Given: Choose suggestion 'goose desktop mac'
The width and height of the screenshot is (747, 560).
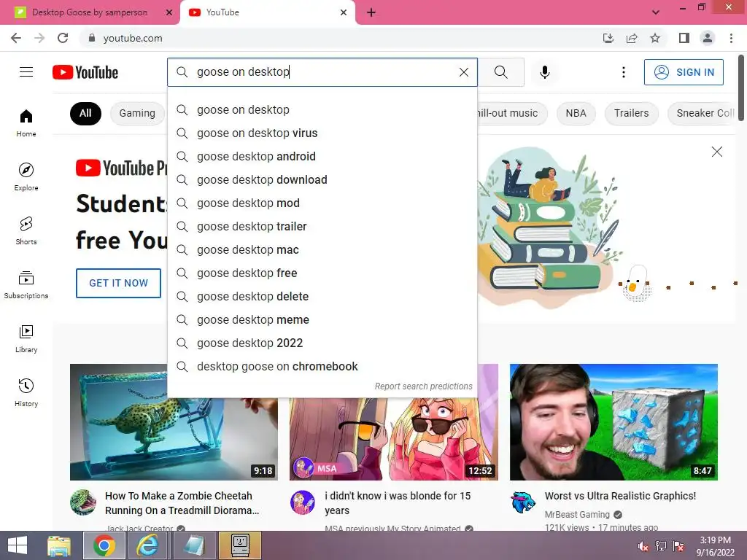Looking at the screenshot, I should coord(322,249).
